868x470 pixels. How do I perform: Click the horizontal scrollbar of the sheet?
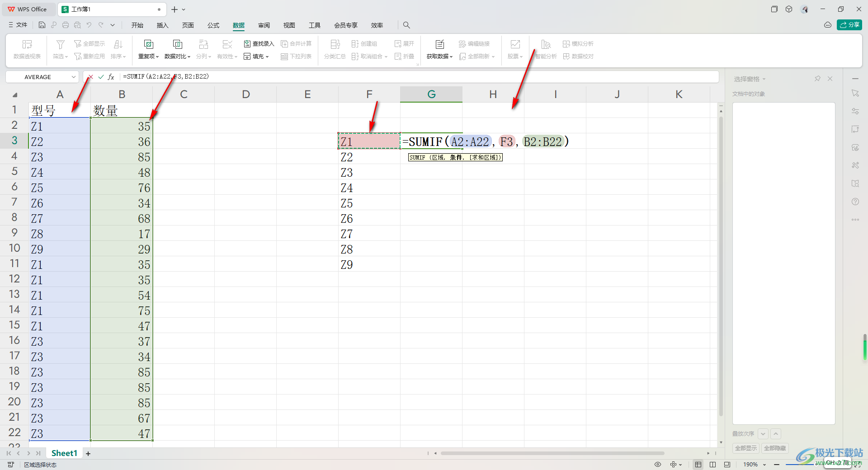coord(552,453)
